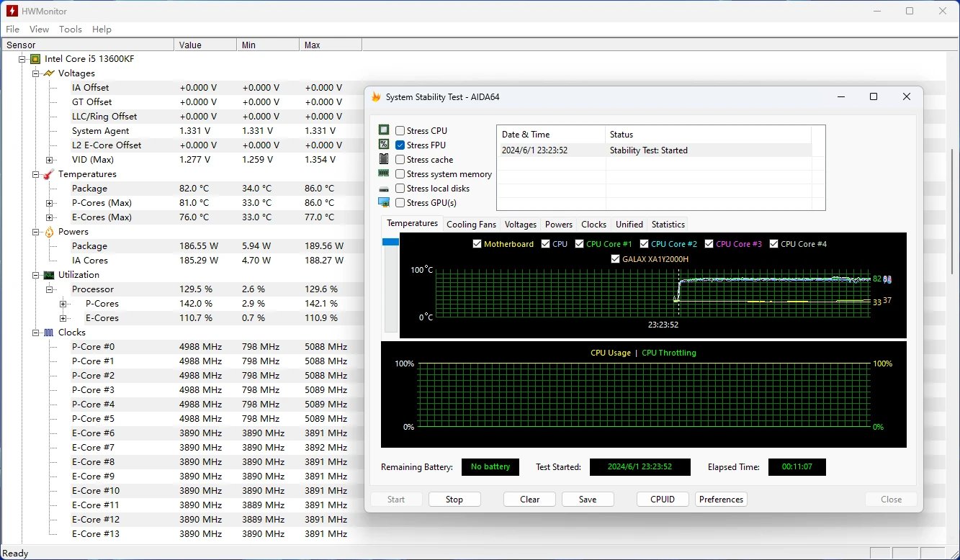Viewport: 960px width, 560px height.
Task: Click the processor icon next to Intel Core i5 13600KF
Action: tap(35, 59)
